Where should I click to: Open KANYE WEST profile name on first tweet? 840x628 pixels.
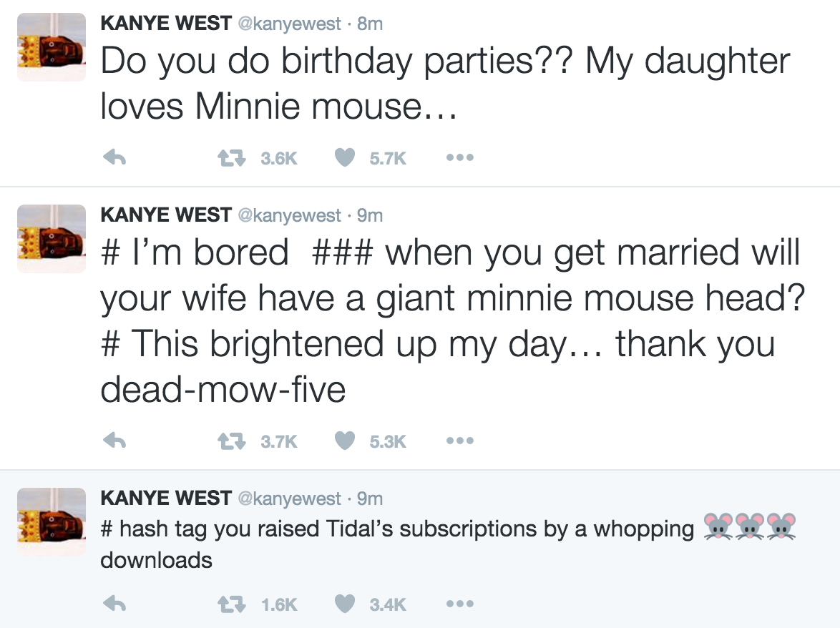coord(166,24)
